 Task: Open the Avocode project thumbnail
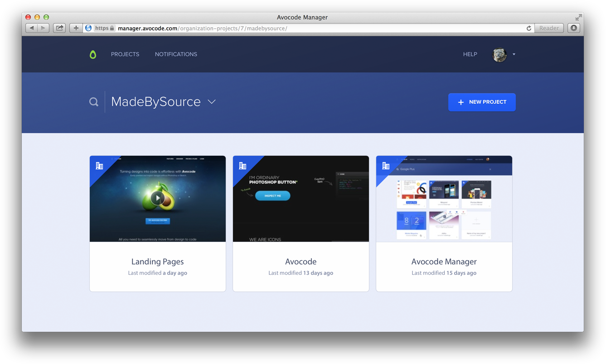click(x=301, y=199)
